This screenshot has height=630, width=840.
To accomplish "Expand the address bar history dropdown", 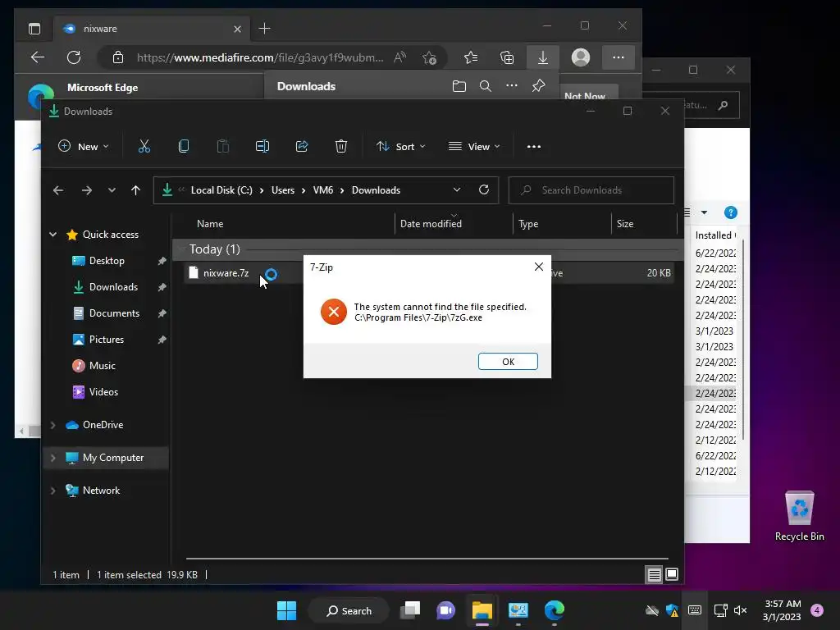I will pos(456,190).
